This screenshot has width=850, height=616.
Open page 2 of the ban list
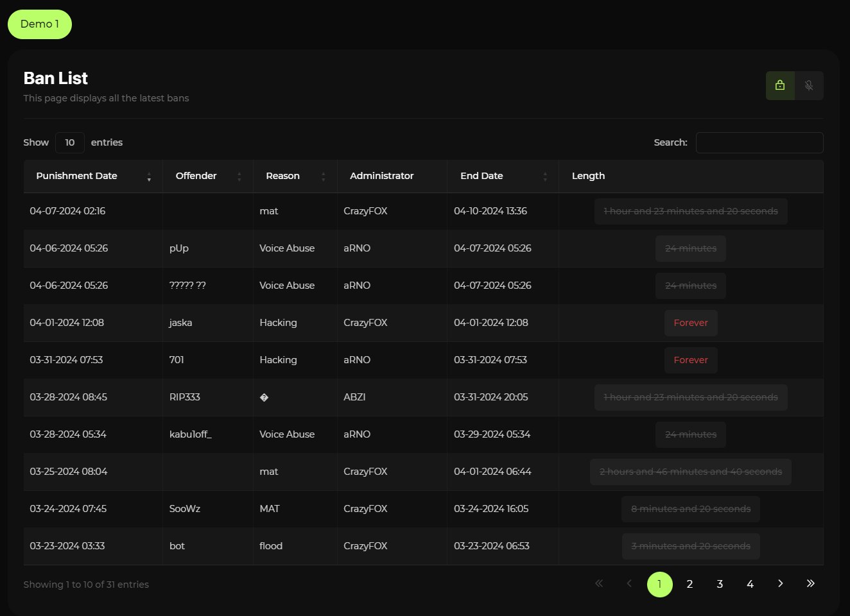[690, 584]
